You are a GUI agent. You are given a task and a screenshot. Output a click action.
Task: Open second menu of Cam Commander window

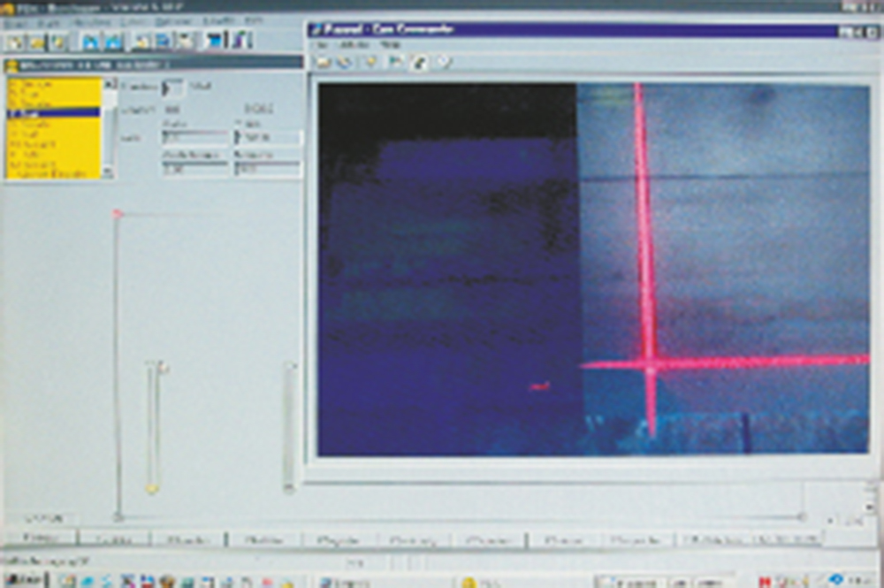click(x=354, y=44)
